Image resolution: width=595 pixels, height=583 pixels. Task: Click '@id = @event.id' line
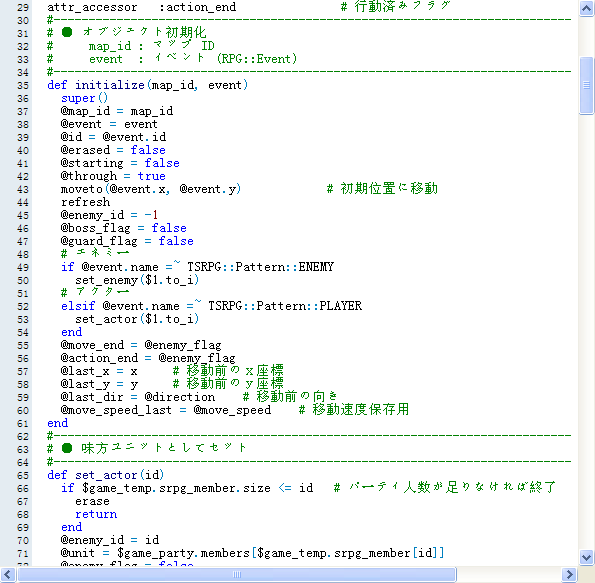(x=113, y=137)
